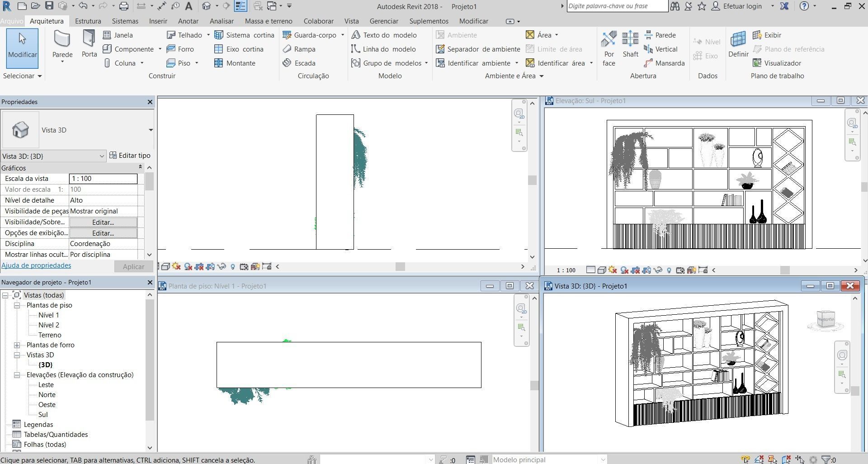868x464 pixels.
Task: Select the Vertical opening tool
Action: (660, 49)
